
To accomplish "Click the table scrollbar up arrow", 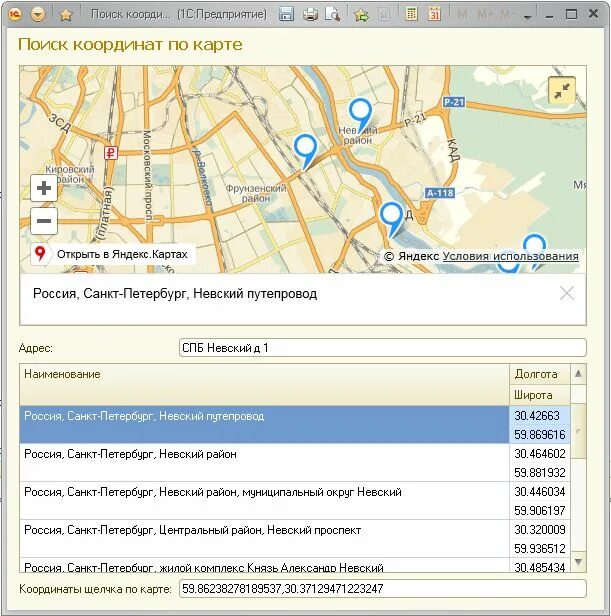I will coord(578,374).
